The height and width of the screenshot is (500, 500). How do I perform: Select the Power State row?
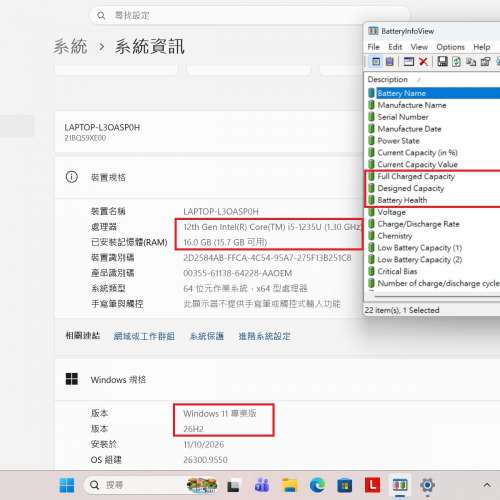pyautogui.click(x=433, y=141)
